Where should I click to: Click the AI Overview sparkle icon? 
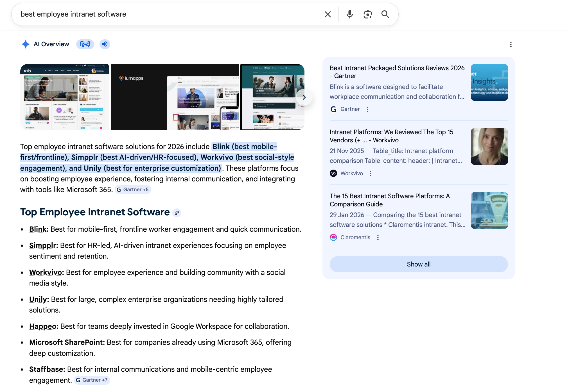[x=25, y=44]
